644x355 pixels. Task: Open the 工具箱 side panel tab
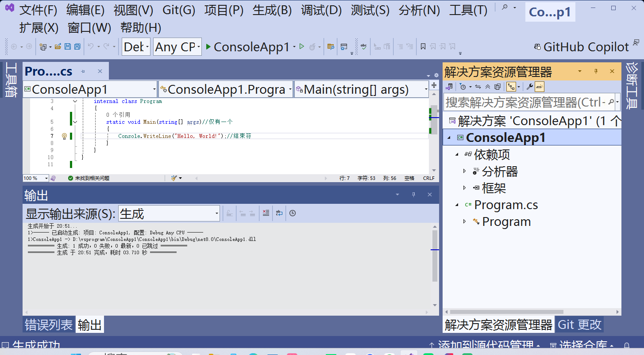point(11,80)
